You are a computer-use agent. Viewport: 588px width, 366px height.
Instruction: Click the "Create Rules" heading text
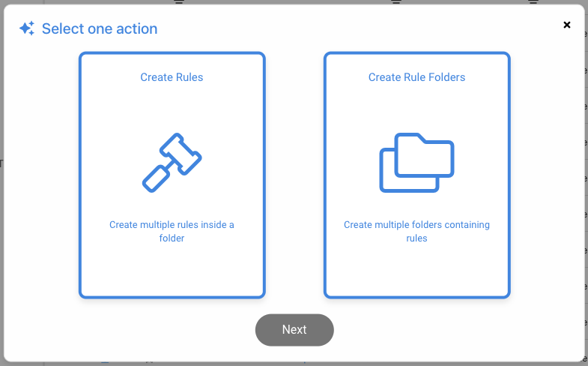(172, 77)
